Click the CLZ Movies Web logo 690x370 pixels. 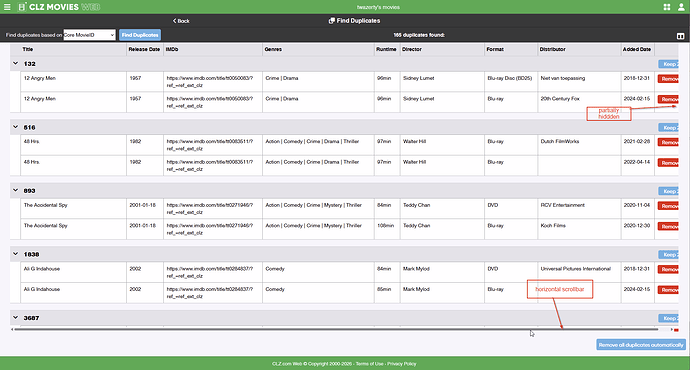point(59,7)
